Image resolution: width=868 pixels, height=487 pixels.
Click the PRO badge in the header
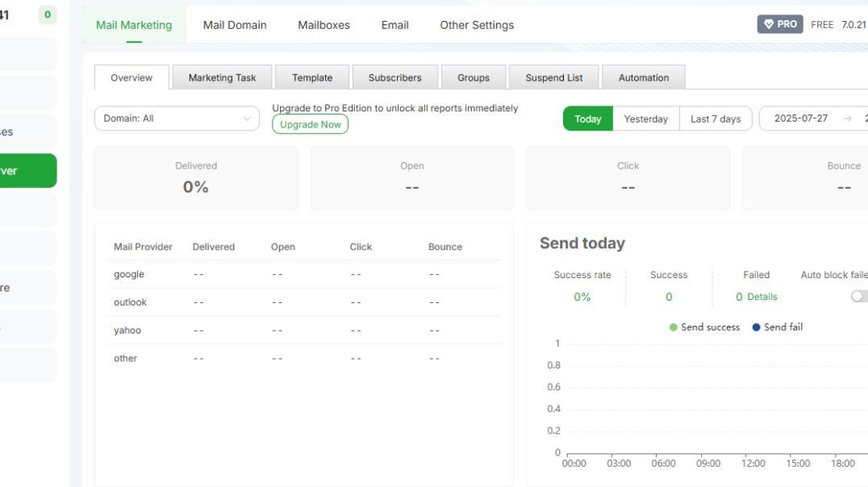tap(779, 24)
